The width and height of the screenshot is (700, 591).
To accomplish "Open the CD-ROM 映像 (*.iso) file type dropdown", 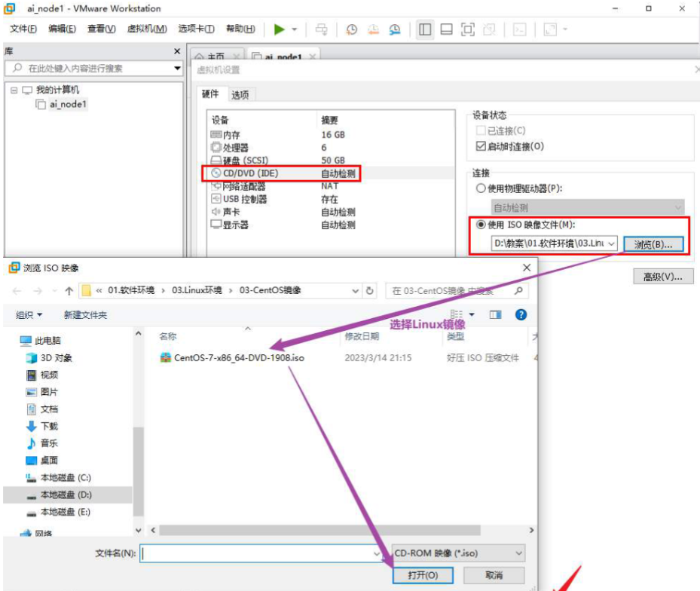I will pos(458,553).
